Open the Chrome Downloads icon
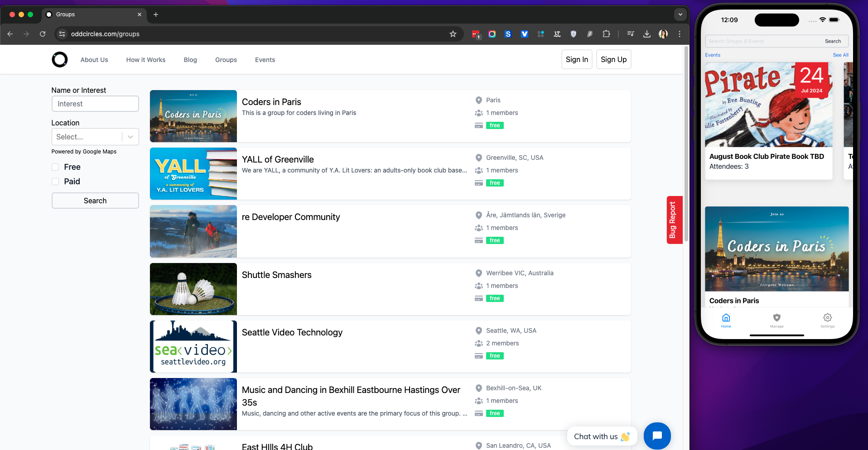This screenshot has width=868, height=450. pyautogui.click(x=647, y=34)
